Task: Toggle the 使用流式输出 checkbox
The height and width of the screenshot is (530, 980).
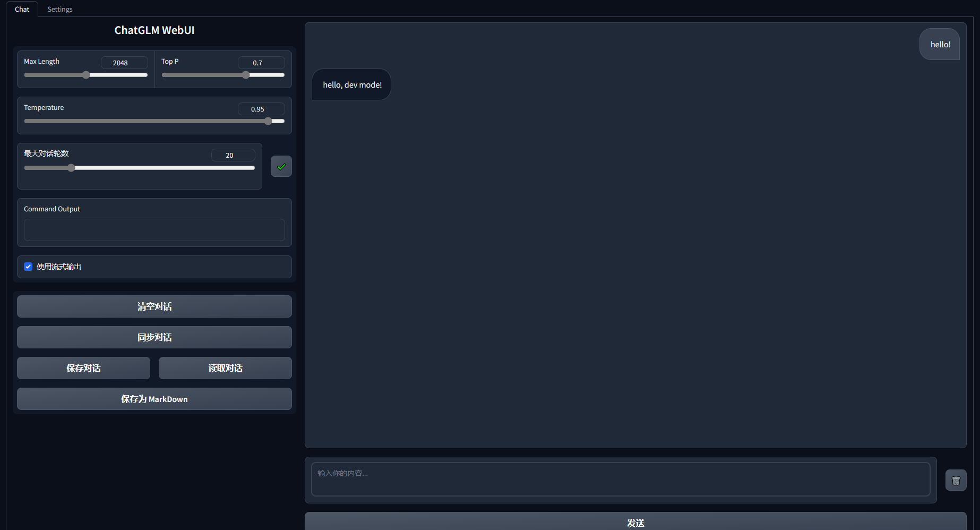Action: (x=28, y=267)
